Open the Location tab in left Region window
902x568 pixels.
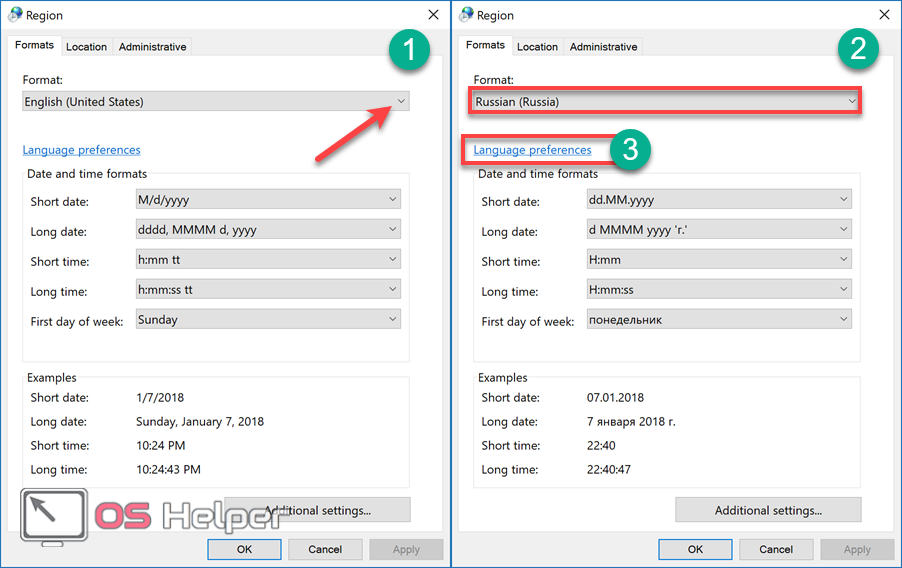pos(86,47)
